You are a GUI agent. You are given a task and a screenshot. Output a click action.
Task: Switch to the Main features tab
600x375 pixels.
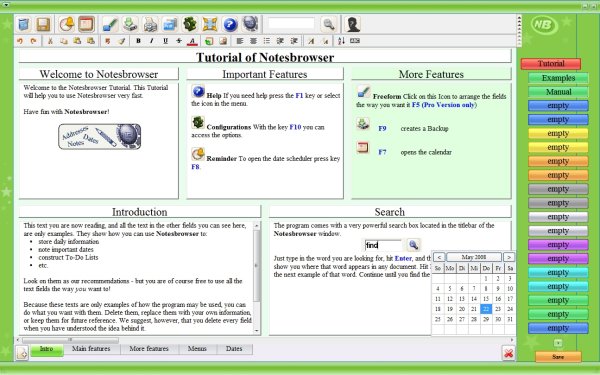tap(91, 349)
